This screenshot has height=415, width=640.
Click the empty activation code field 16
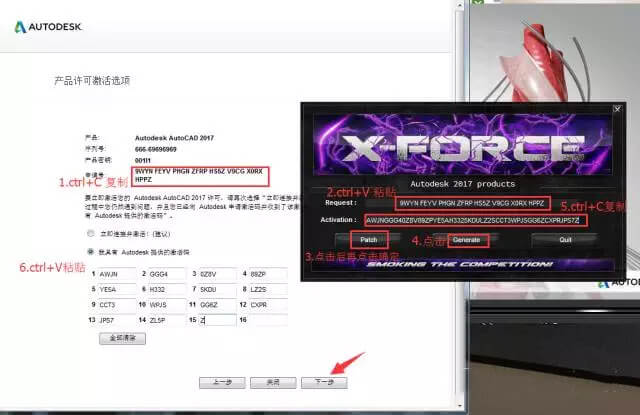coord(268,320)
